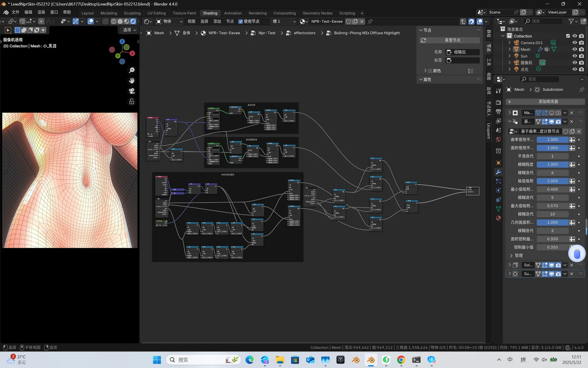
Task: Open the Output properties printer icon
Action: click(x=498, y=112)
